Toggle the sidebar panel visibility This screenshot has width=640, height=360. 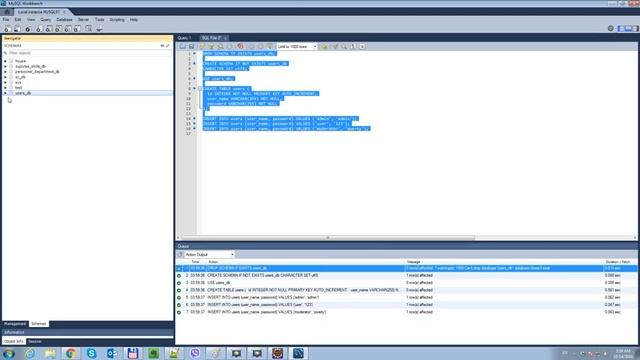(621, 29)
